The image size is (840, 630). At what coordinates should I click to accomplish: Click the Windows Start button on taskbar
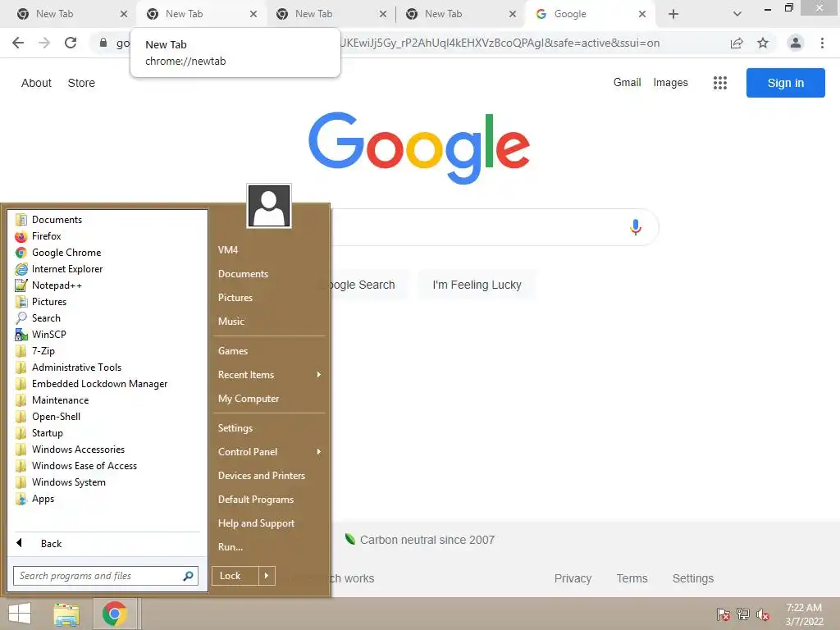[x=20, y=614]
